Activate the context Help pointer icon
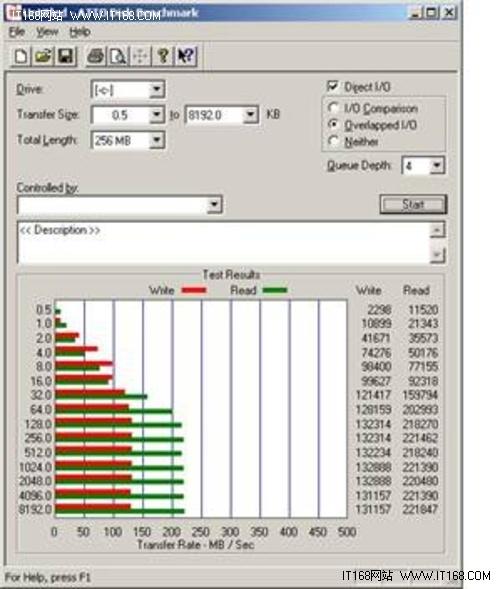 (x=186, y=56)
